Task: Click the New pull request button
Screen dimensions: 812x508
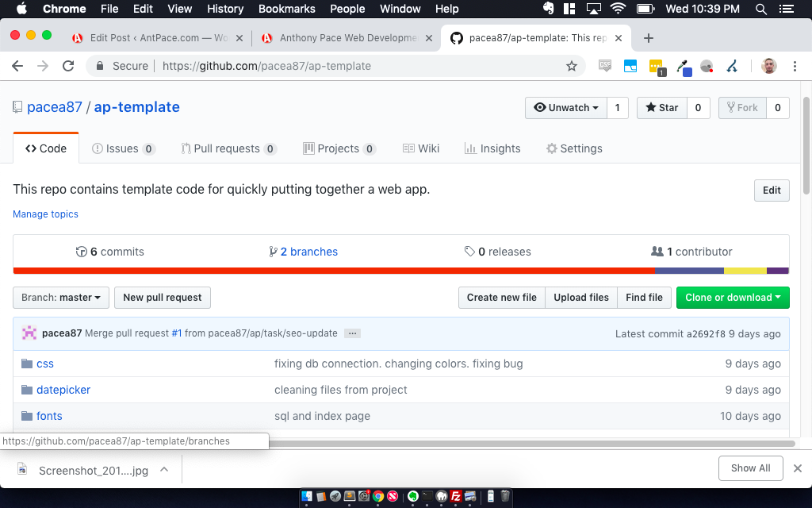Action: pyautogui.click(x=162, y=298)
